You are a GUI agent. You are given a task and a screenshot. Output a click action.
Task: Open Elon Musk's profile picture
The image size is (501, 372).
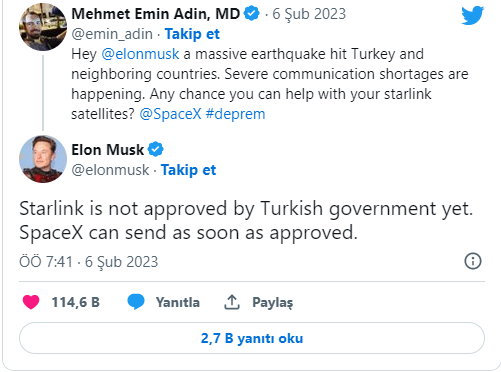(43, 159)
